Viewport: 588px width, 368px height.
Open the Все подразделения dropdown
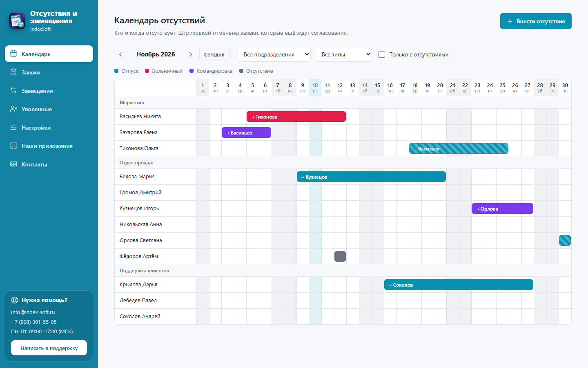[274, 54]
